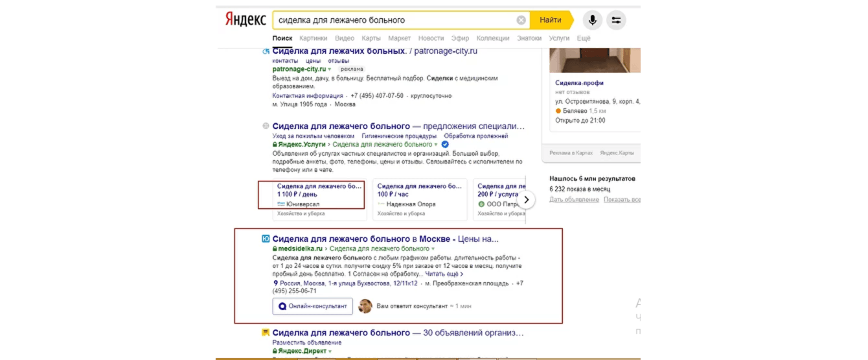Switch to the Новости tab
This screenshot has height=360, width=868.
pos(431,38)
